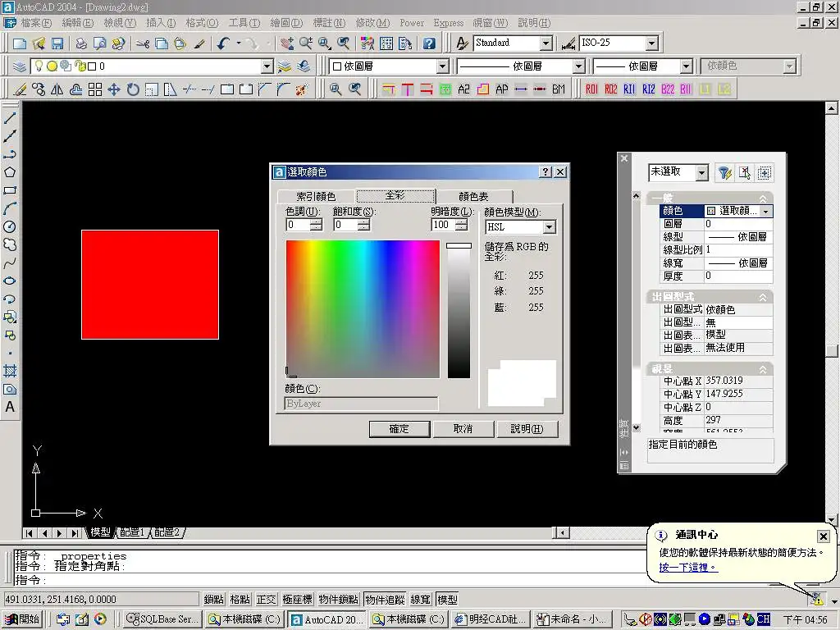This screenshot has width=840, height=630.
Task: Select the Array tool
Action: click(x=95, y=89)
